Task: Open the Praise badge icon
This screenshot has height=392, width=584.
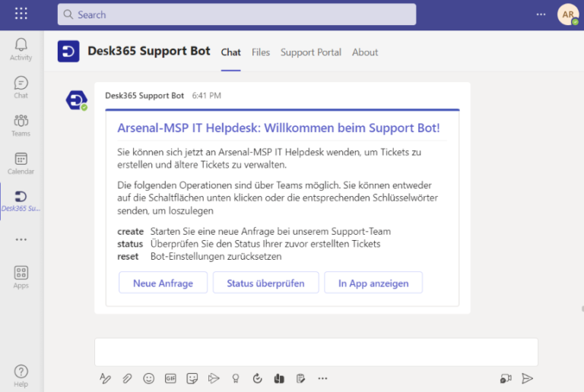Action: (x=236, y=378)
